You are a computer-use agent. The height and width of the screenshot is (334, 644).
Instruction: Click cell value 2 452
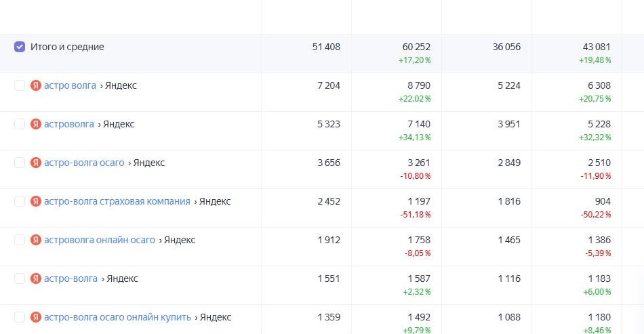[x=329, y=201]
